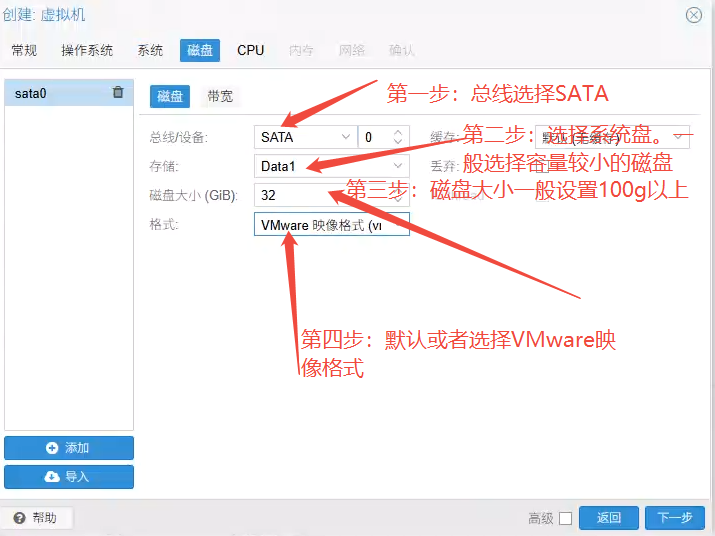Close the 创建虚拟机 dialog
Viewport: 715px width, 536px height.
694,15
